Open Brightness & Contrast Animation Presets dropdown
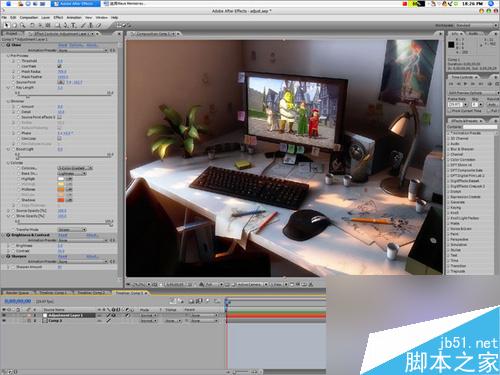The height and width of the screenshot is (375, 500). (x=83, y=240)
